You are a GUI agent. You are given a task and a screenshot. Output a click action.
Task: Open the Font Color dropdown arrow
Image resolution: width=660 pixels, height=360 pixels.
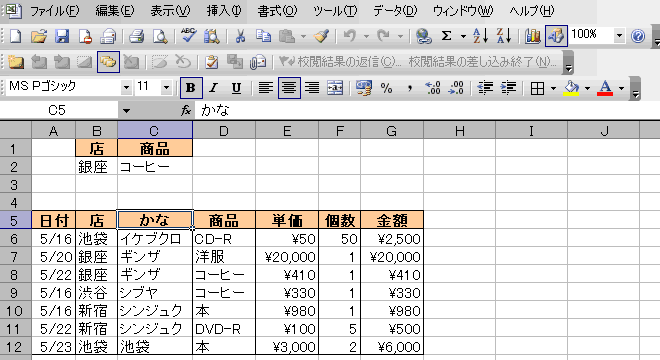pos(622,88)
